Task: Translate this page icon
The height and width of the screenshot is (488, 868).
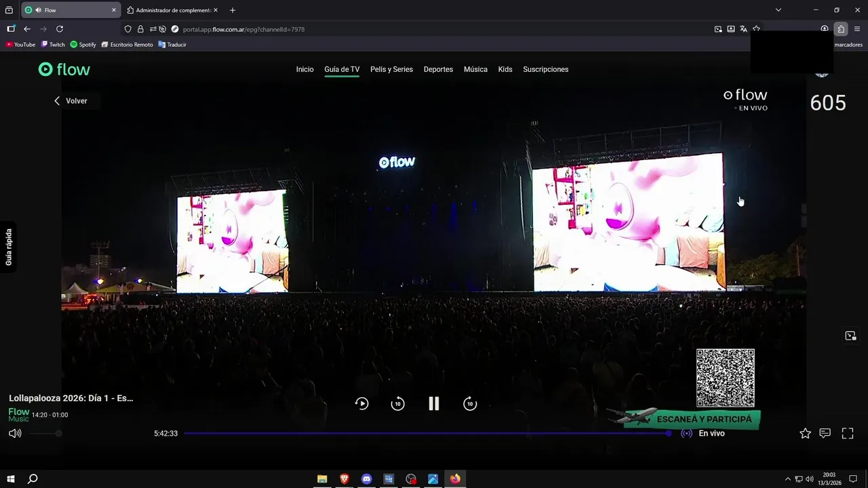Action: click(x=744, y=29)
